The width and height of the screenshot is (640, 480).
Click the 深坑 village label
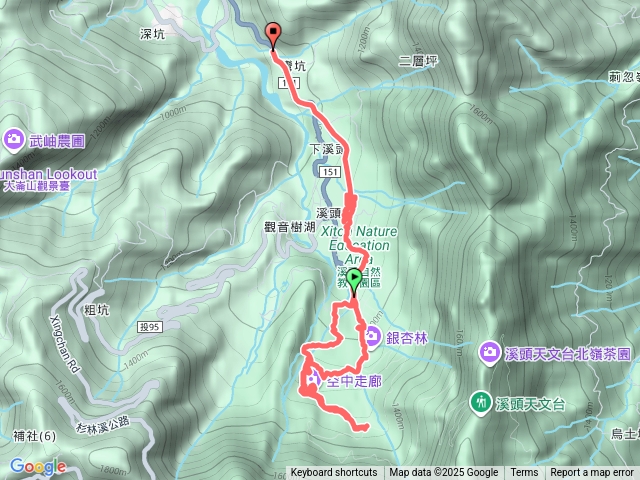click(153, 34)
